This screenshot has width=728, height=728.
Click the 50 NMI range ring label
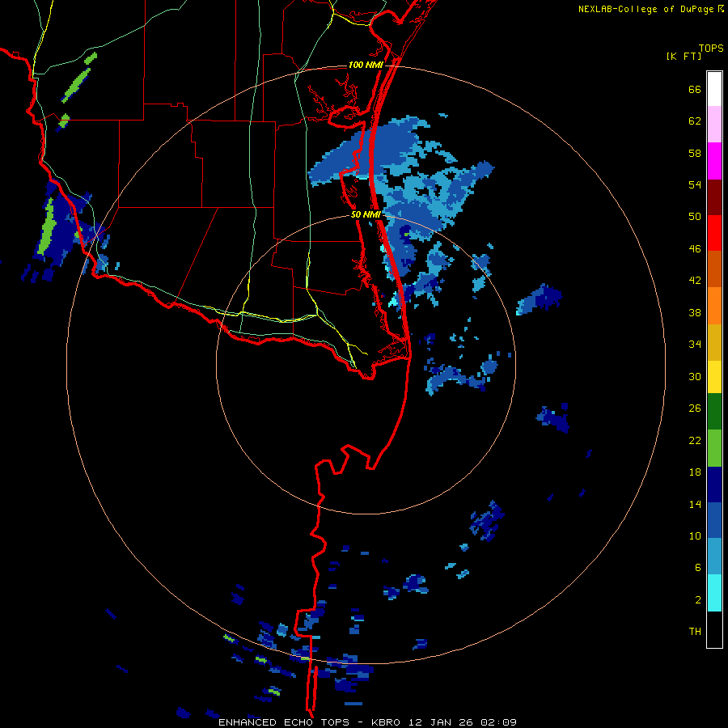[366, 214]
